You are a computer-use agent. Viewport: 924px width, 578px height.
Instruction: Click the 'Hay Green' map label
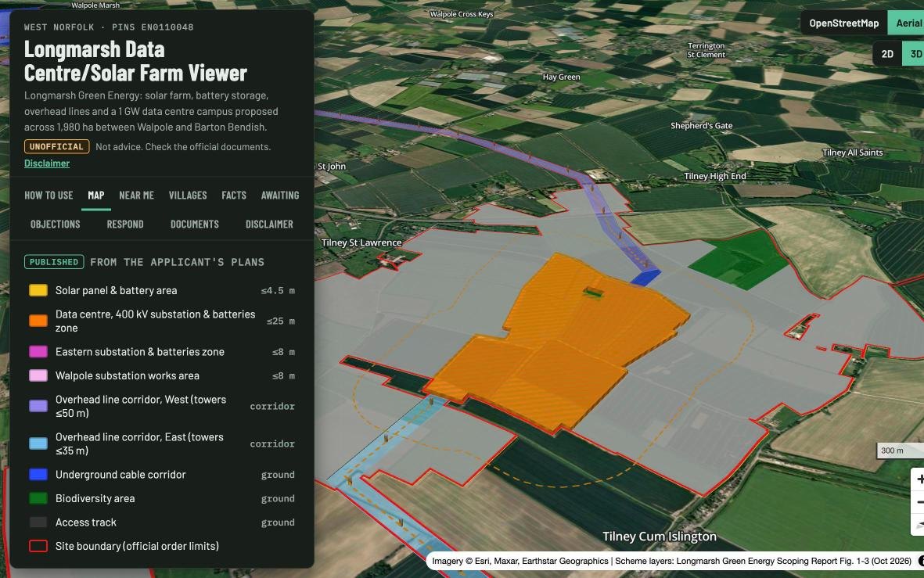coord(561,77)
